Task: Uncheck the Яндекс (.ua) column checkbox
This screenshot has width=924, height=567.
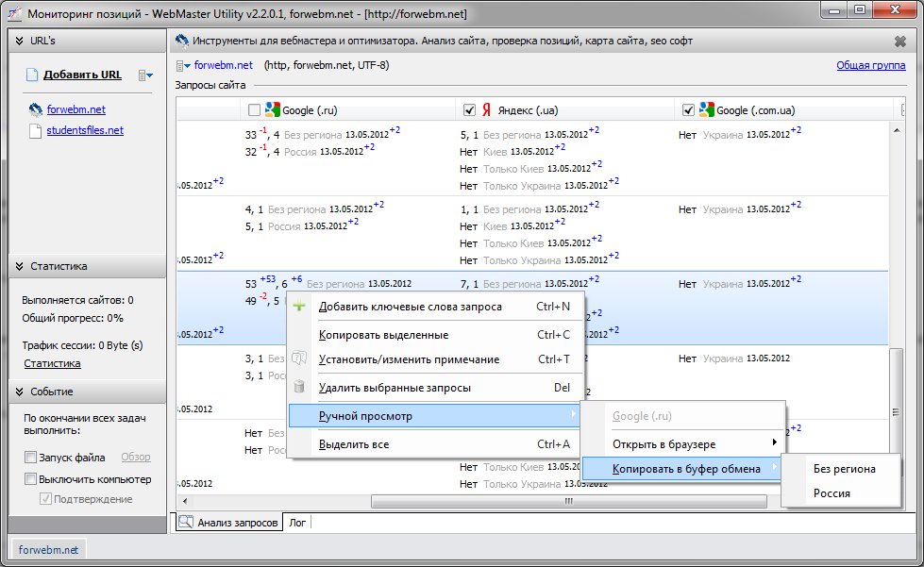Action: (x=470, y=109)
